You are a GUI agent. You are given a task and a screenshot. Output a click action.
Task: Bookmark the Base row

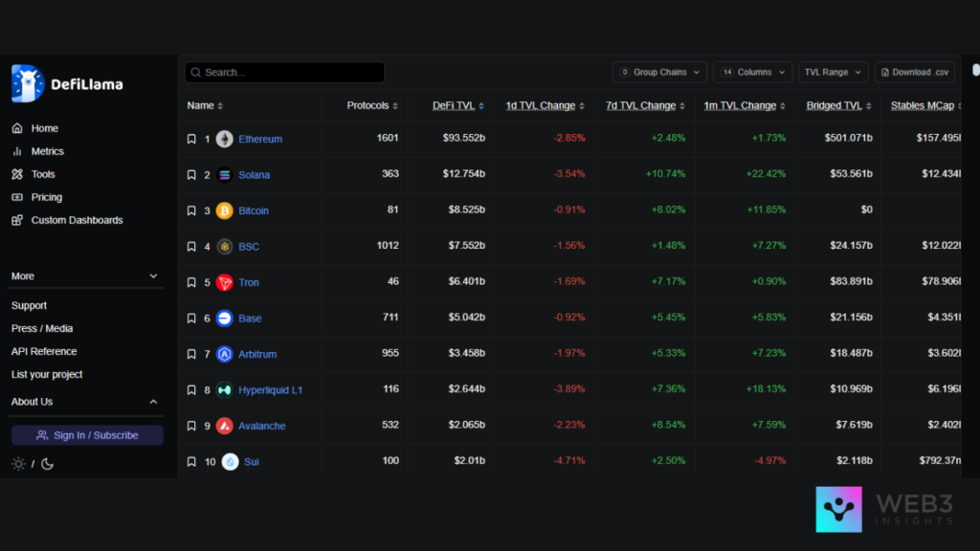(191, 318)
